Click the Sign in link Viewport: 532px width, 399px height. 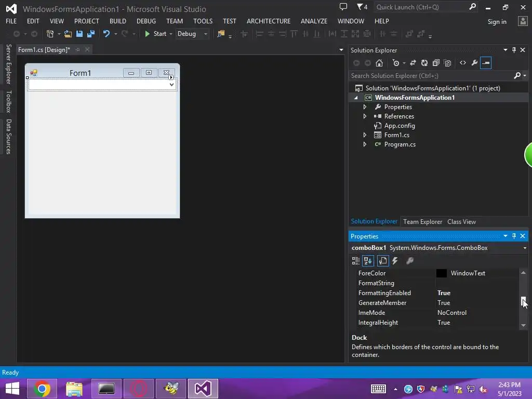point(497,22)
